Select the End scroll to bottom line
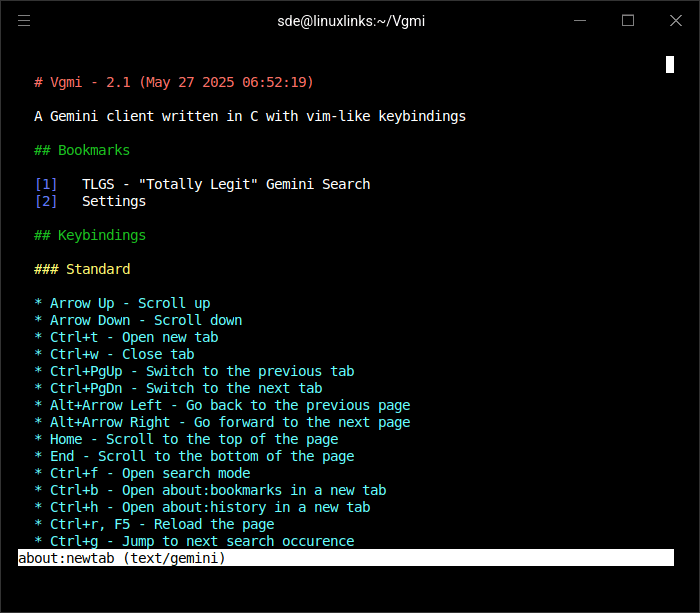700x613 pixels. pyautogui.click(x=194, y=456)
